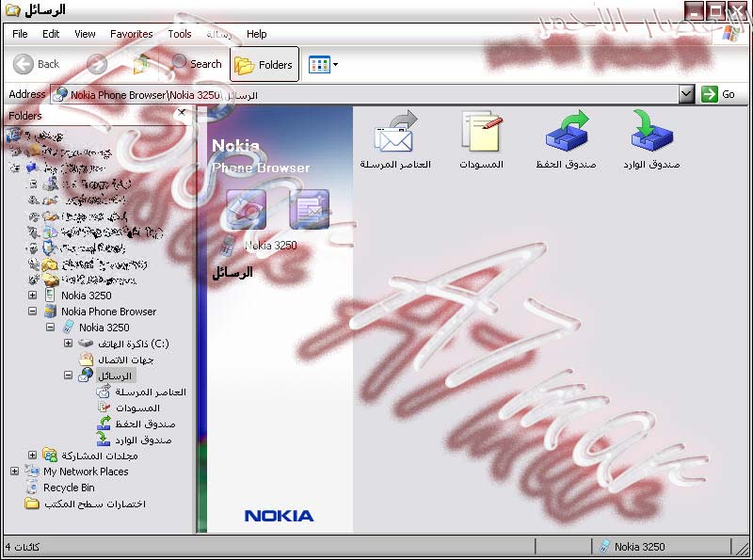The image size is (753, 560).
Task: Select الرسائل in the folder tree
Action: tap(114, 376)
